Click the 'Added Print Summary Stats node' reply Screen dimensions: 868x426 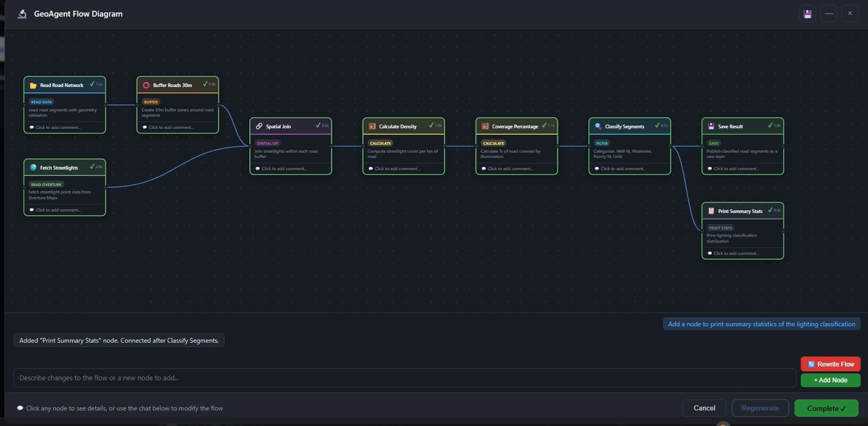(x=119, y=340)
